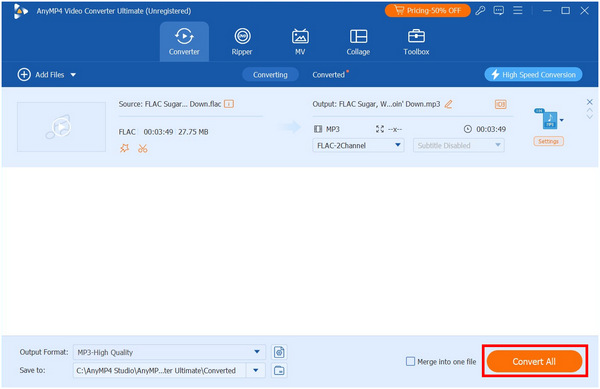Rename output file with pencil icon
Image resolution: width=600 pixels, height=389 pixels.
click(448, 104)
